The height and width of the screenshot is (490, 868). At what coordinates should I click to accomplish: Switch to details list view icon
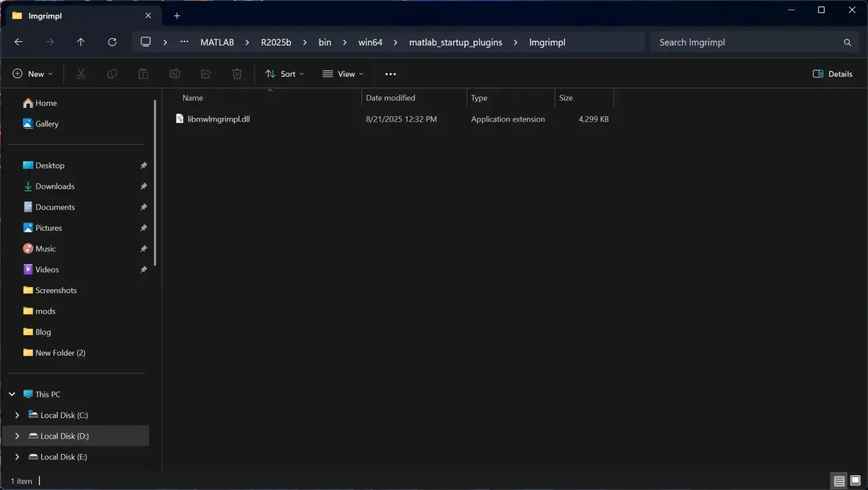[x=840, y=481]
